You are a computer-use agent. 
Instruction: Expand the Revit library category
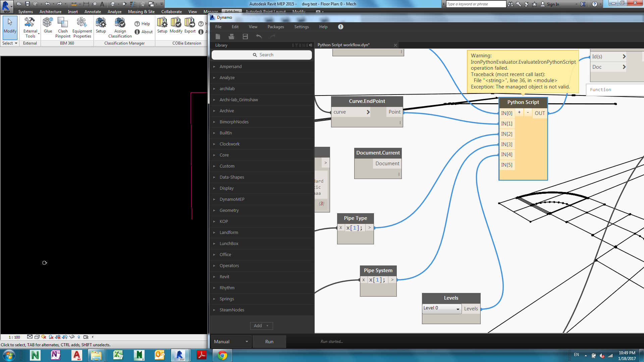point(224,277)
